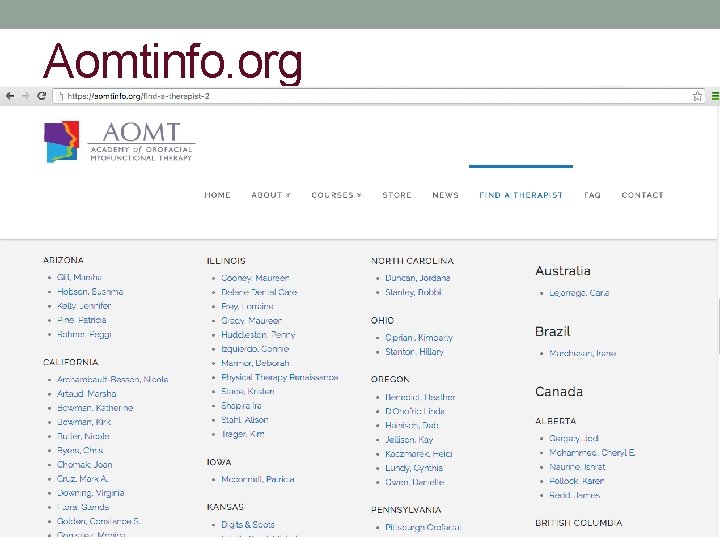Click the AOMT colorful logo
Screen dimensions: 720x540
coord(62,141)
